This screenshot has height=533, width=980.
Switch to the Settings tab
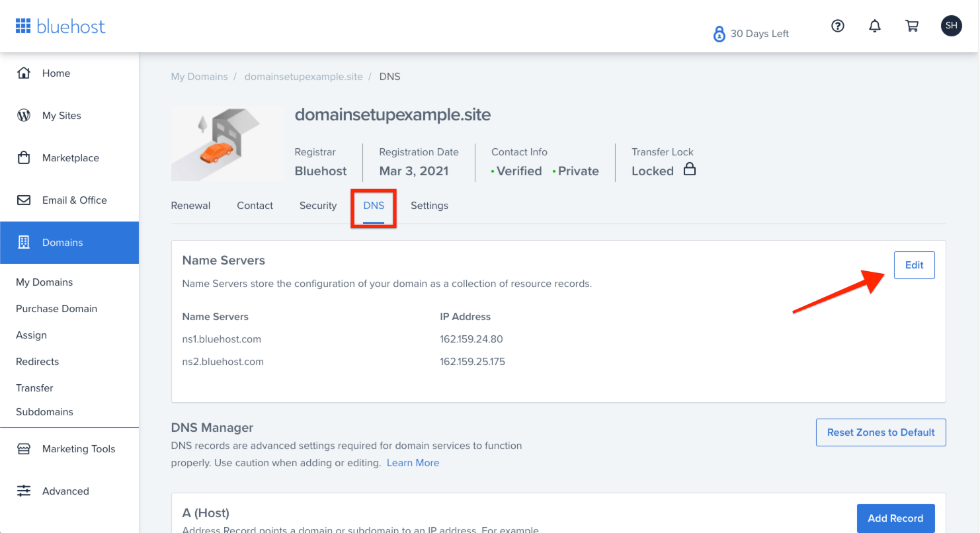429,206
